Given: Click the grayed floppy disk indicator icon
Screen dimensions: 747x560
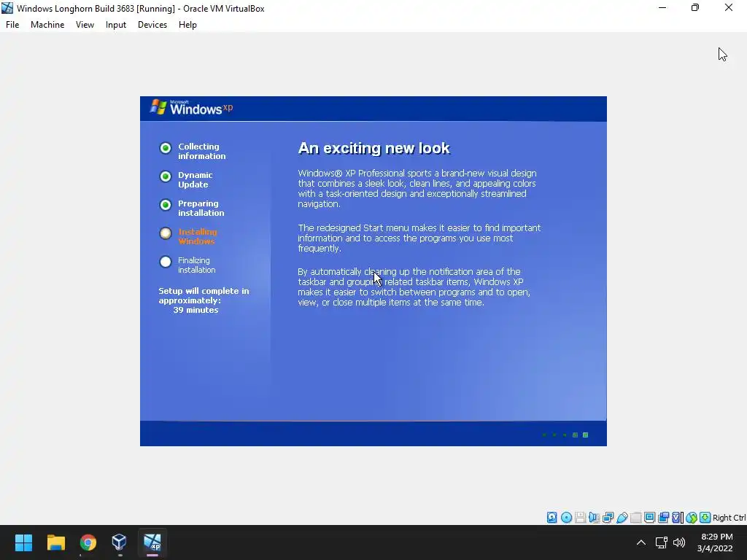Looking at the screenshot, I should point(580,517).
